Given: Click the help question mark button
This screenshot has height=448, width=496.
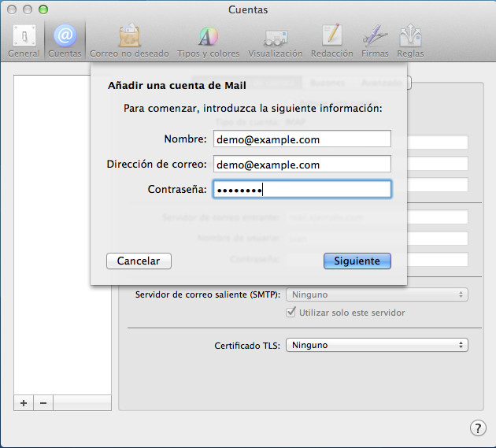Looking at the screenshot, I should click(x=477, y=428).
